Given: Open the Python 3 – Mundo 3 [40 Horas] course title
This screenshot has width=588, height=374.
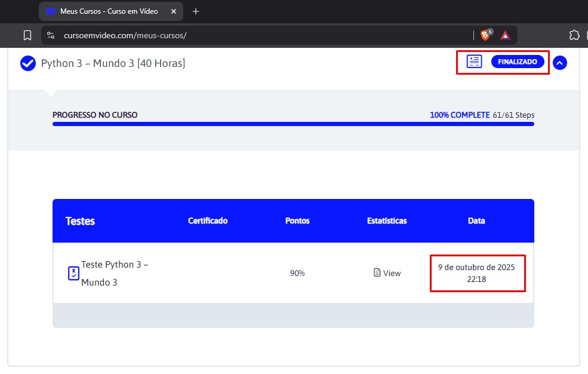Looking at the screenshot, I should [x=113, y=63].
